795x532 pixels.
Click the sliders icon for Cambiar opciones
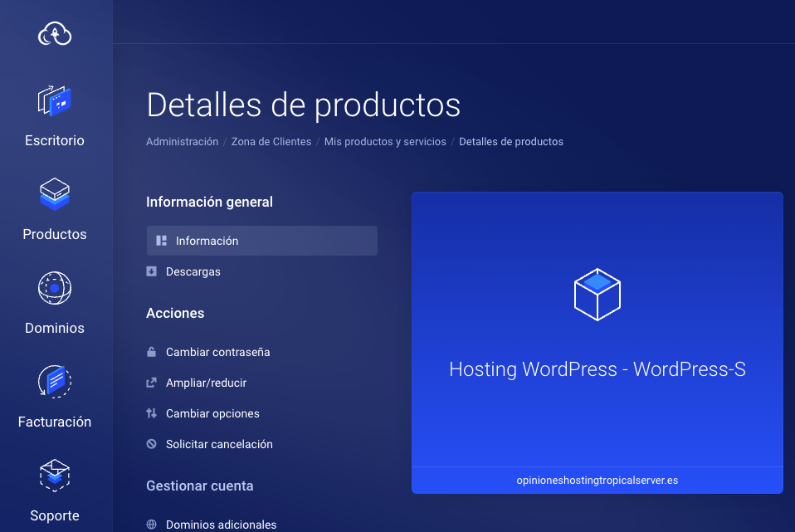(x=151, y=413)
